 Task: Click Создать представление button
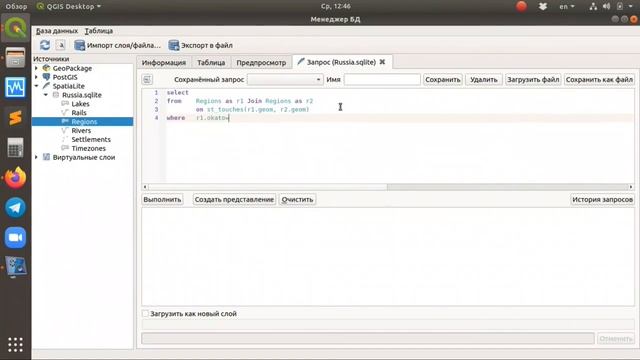tap(234, 200)
